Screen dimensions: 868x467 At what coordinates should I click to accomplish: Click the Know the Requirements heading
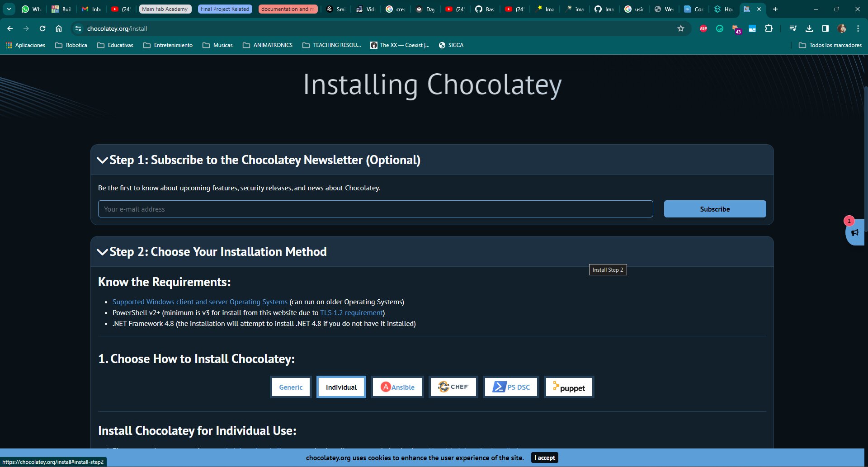coord(165,282)
